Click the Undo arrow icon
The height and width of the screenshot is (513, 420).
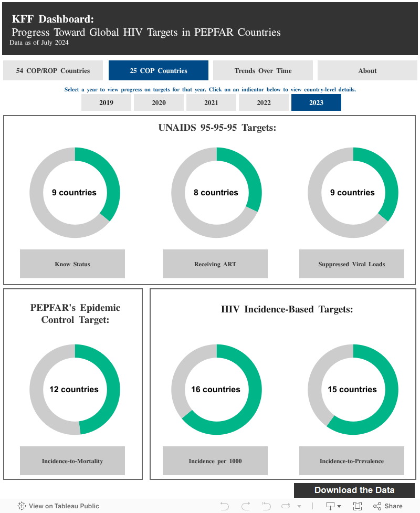point(225,506)
